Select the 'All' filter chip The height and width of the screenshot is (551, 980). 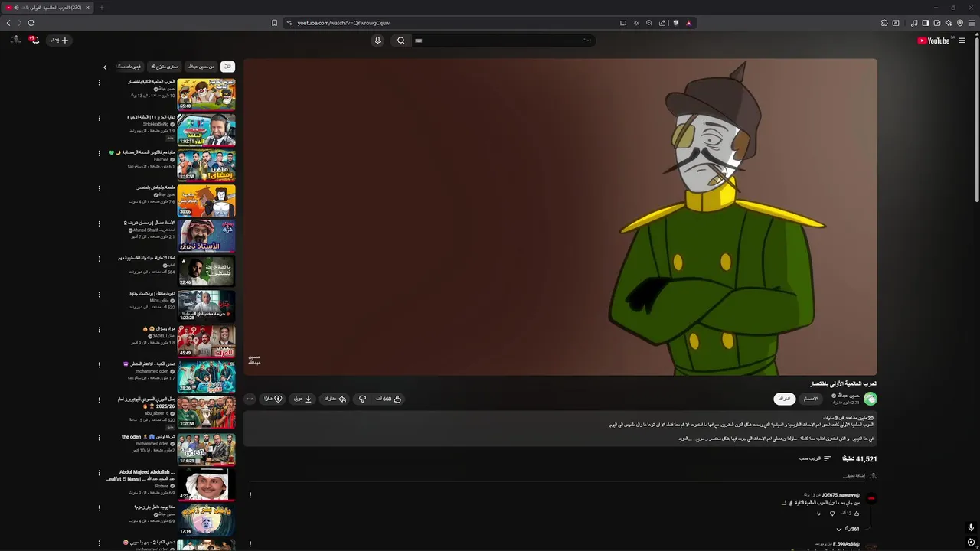(x=227, y=67)
